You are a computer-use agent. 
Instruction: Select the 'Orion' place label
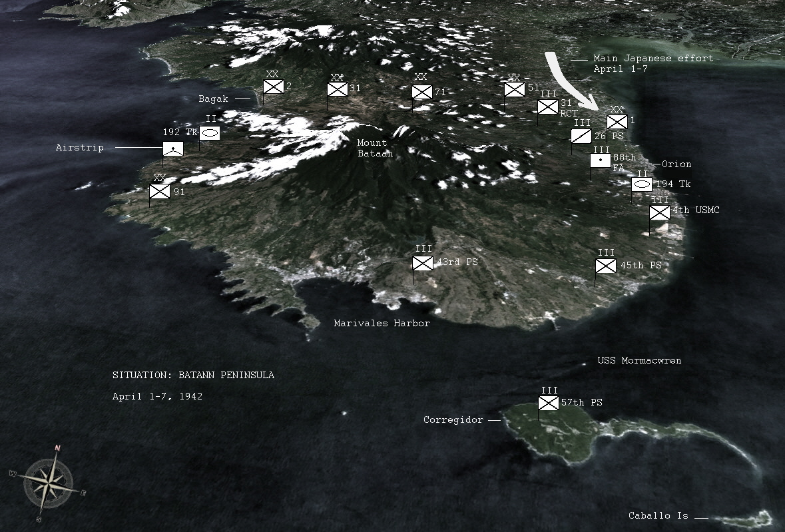[x=676, y=164]
